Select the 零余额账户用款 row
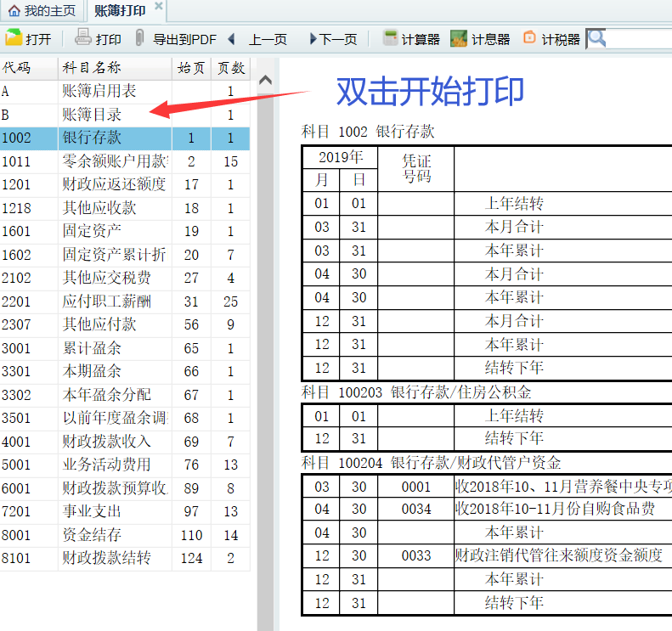This screenshot has width=672, height=631. [125, 161]
